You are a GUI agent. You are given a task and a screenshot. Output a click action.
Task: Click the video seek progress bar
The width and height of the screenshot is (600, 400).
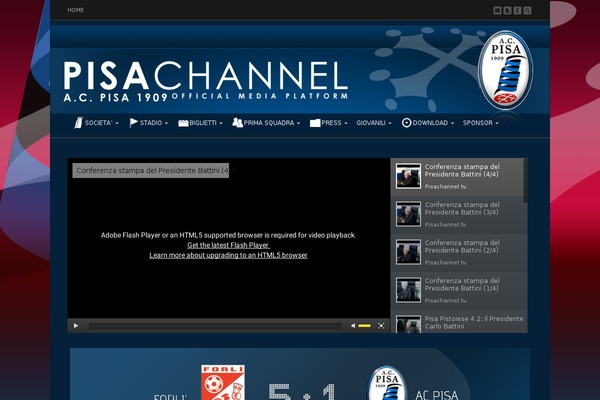click(x=215, y=326)
